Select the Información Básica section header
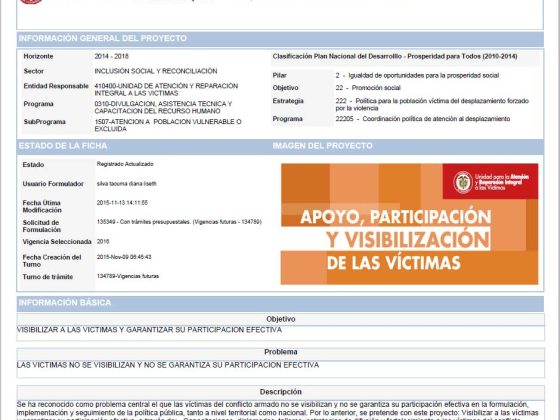 pyautogui.click(x=280, y=303)
